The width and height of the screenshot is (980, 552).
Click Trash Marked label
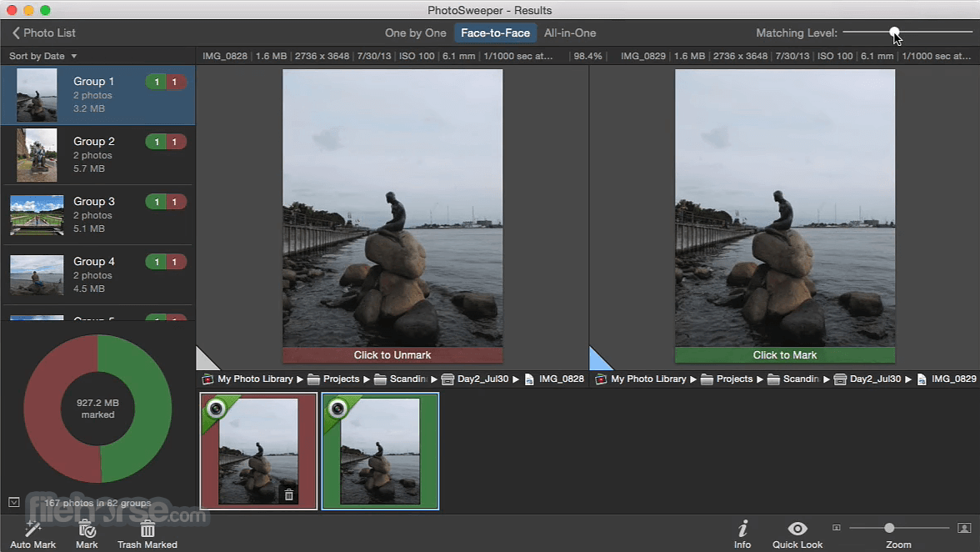147,544
